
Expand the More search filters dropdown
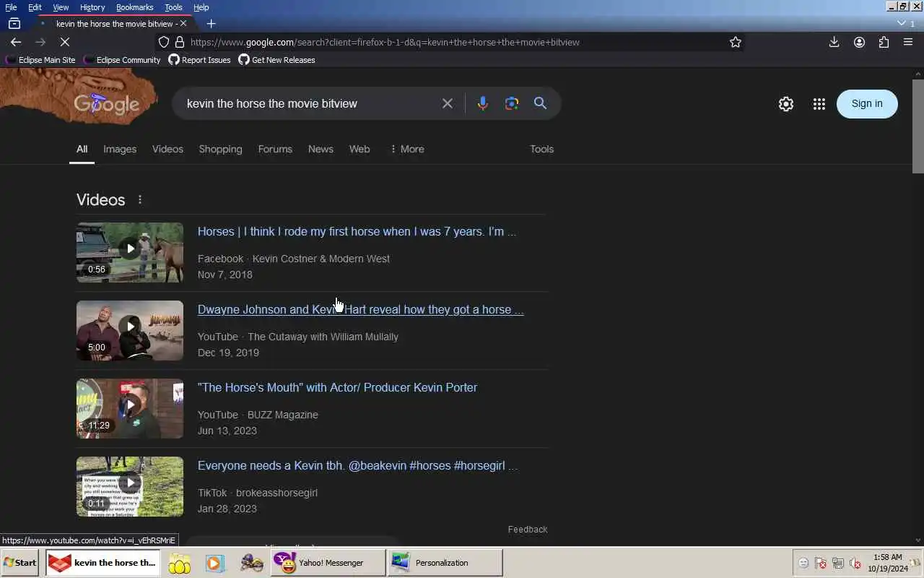[407, 149]
